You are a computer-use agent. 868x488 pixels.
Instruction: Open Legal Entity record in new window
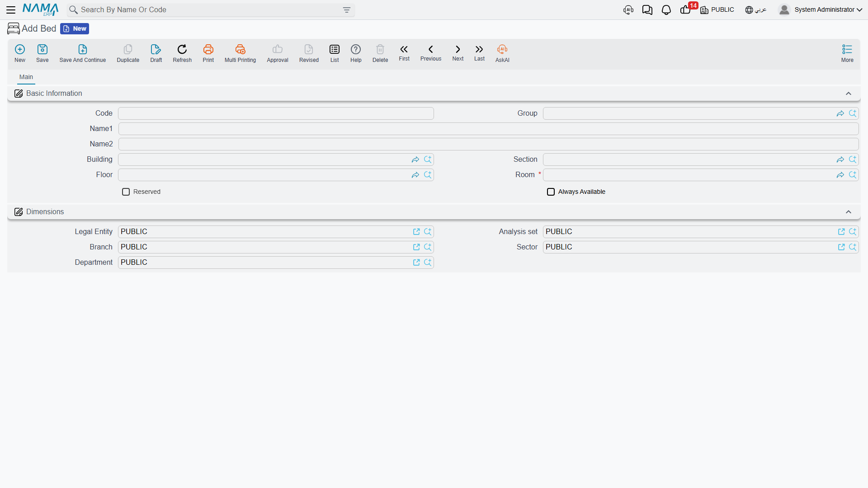(x=416, y=232)
